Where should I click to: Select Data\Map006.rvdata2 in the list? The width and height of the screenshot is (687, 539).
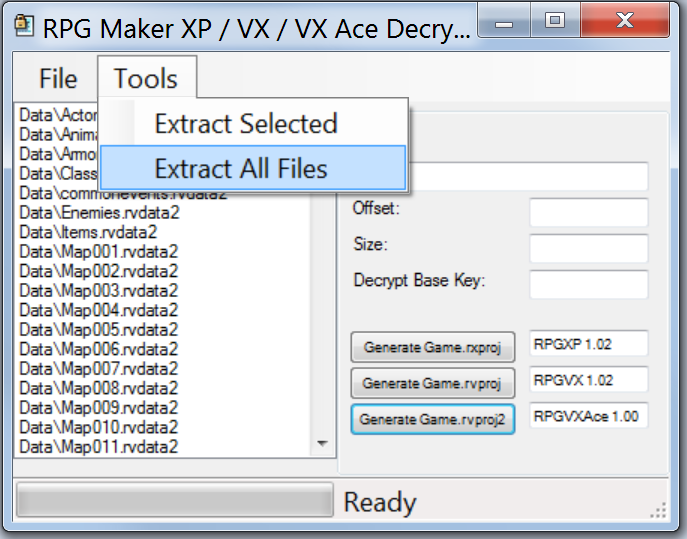[x=99, y=349]
